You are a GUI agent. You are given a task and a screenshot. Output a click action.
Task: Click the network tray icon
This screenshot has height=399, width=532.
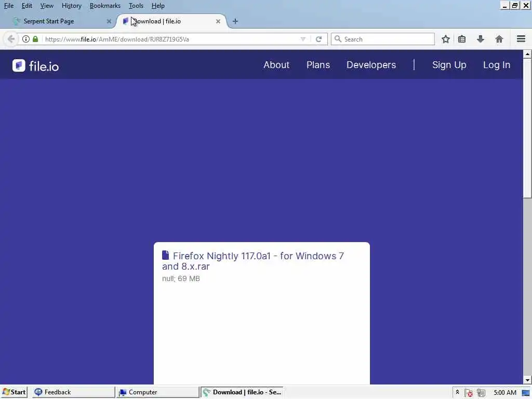(481, 393)
